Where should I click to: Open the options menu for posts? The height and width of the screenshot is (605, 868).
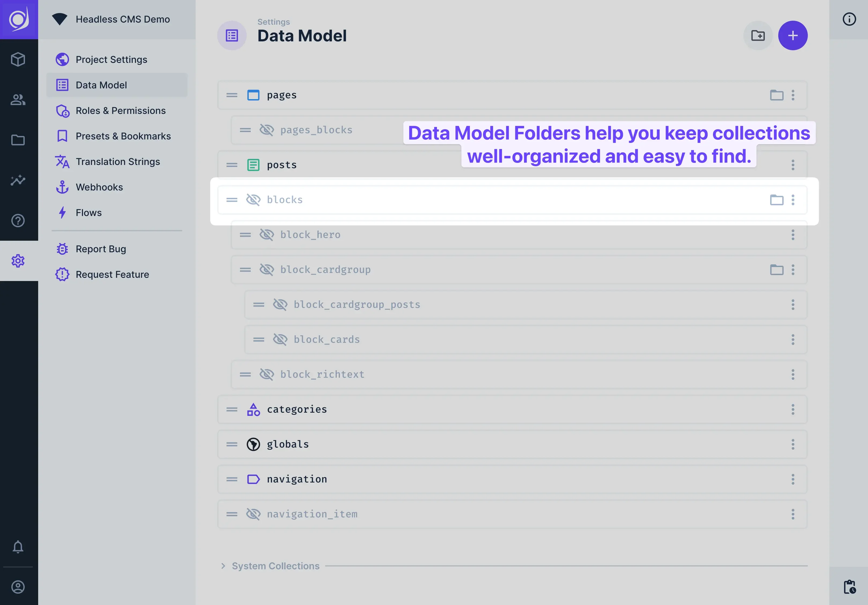[x=793, y=165]
